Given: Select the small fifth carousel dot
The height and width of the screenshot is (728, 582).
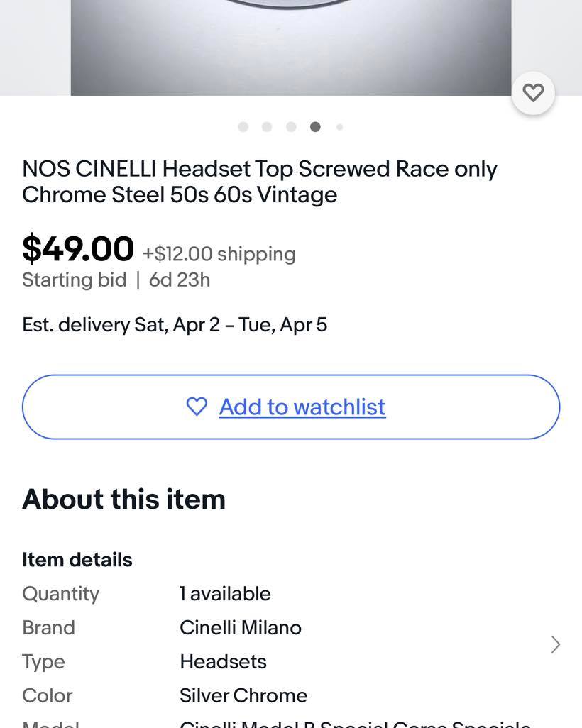Looking at the screenshot, I should click(339, 127).
